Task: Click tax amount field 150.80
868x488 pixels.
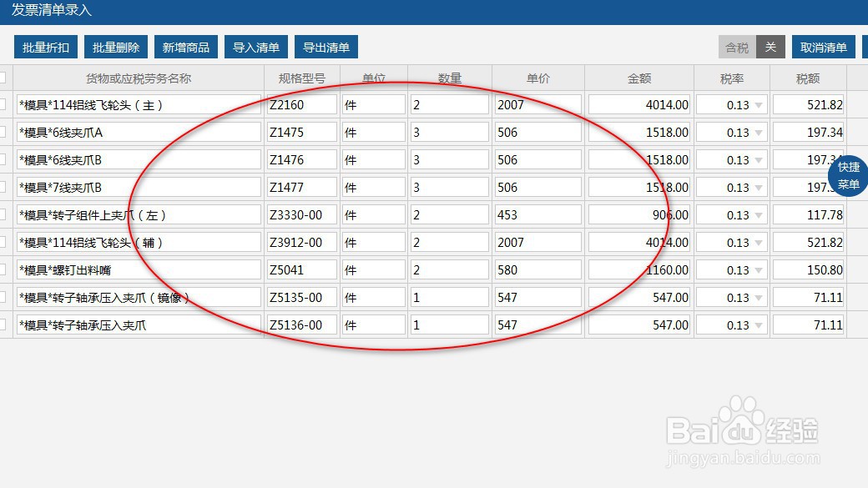Action: click(808, 270)
